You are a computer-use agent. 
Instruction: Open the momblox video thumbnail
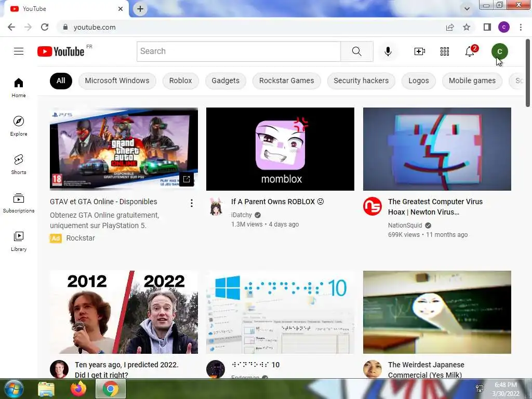(x=280, y=149)
